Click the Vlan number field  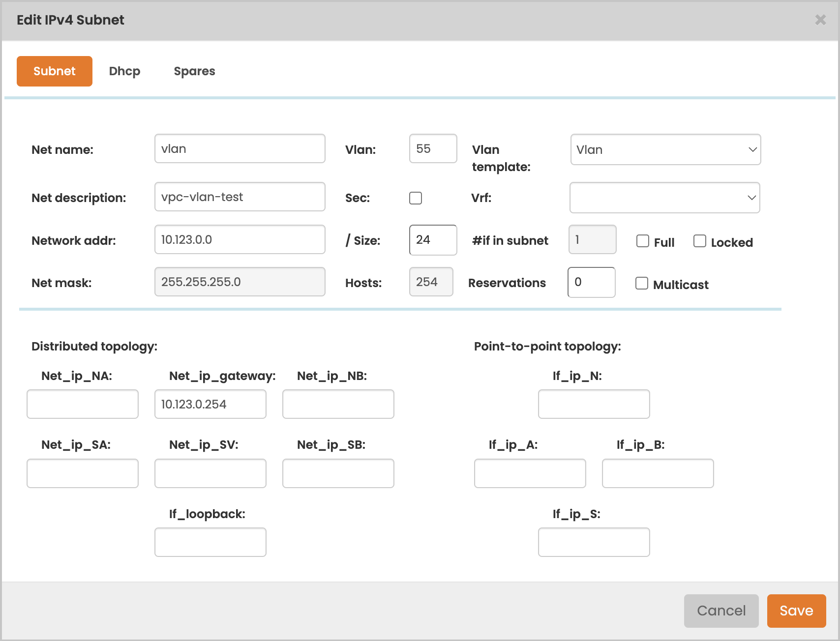click(433, 148)
